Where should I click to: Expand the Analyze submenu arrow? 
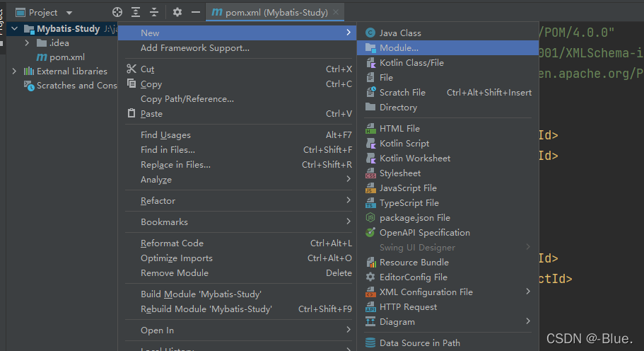click(x=349, y=179)
